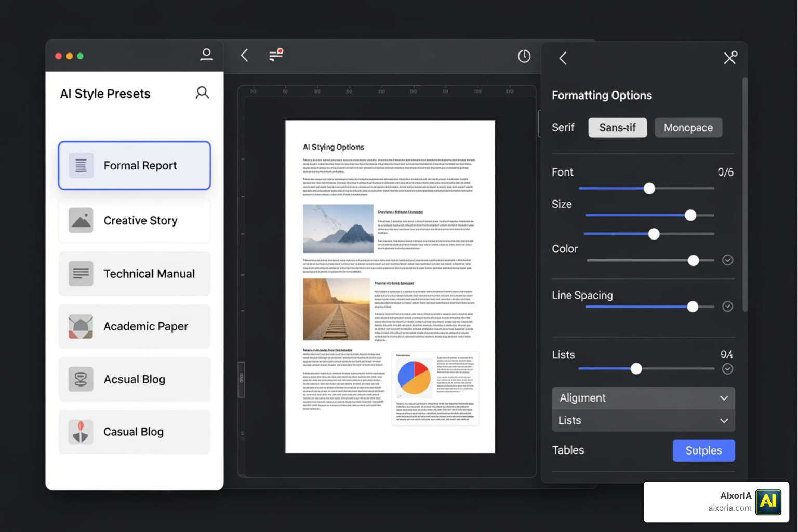
Task: Choose the Formal Report preset
Action: tap(135, 166)
